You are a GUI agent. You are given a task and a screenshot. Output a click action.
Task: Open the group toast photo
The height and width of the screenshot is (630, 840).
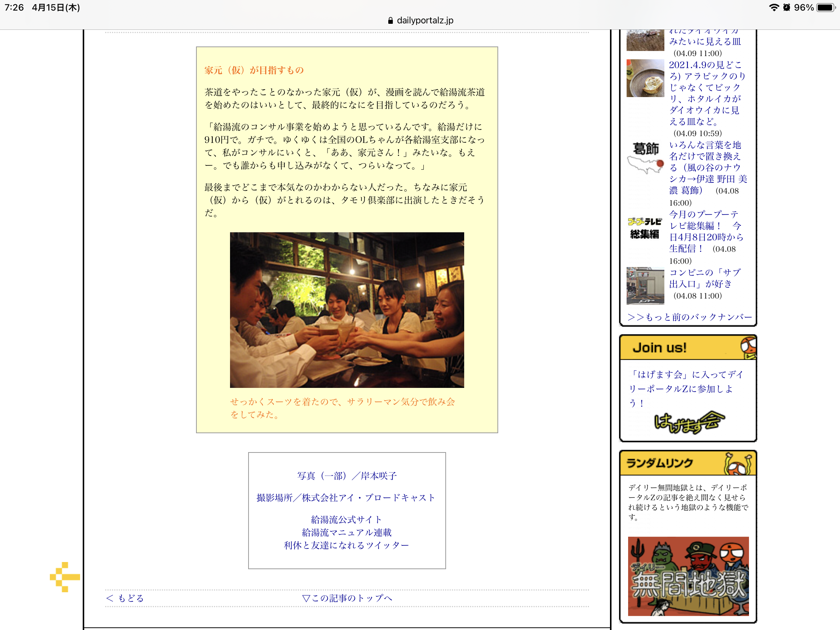(347, 310)
